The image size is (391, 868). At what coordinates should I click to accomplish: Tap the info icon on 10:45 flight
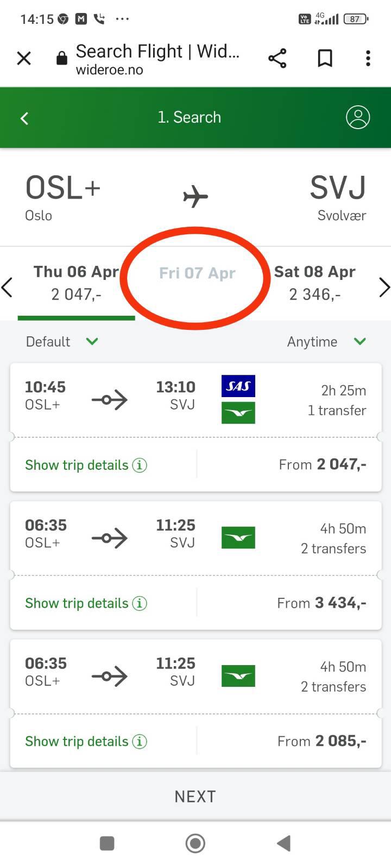click(x=140, y=465)
